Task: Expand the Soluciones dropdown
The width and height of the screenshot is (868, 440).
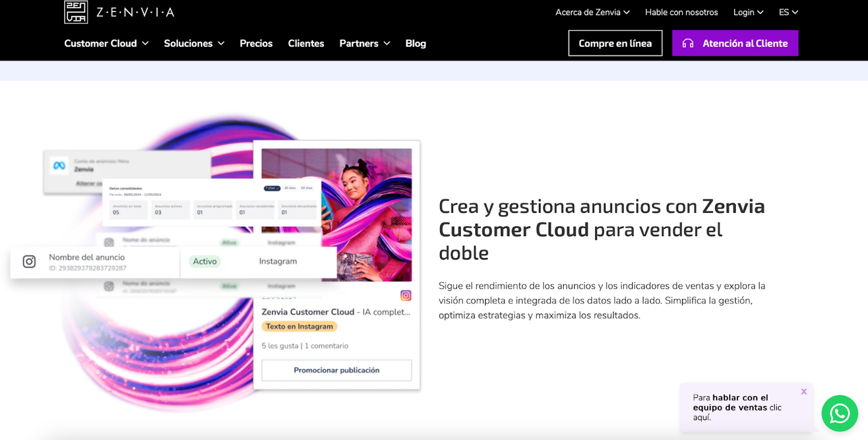Action: tap(194, 43)
